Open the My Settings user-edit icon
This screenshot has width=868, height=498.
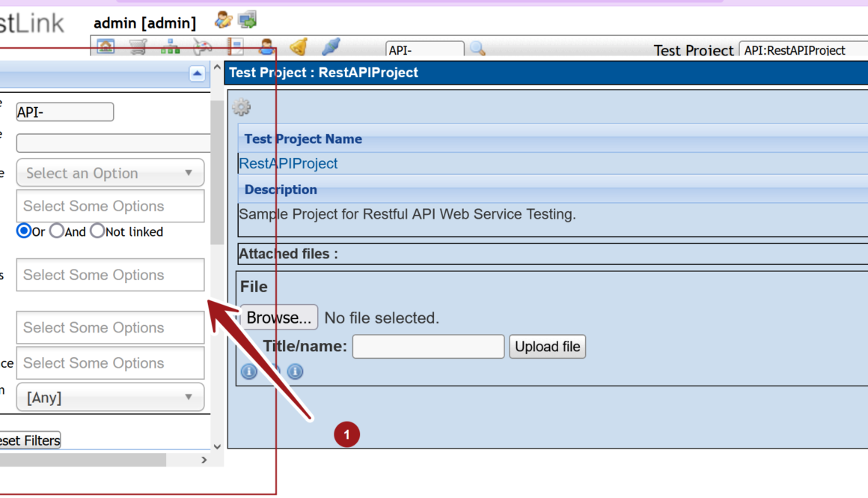(223, 20)
